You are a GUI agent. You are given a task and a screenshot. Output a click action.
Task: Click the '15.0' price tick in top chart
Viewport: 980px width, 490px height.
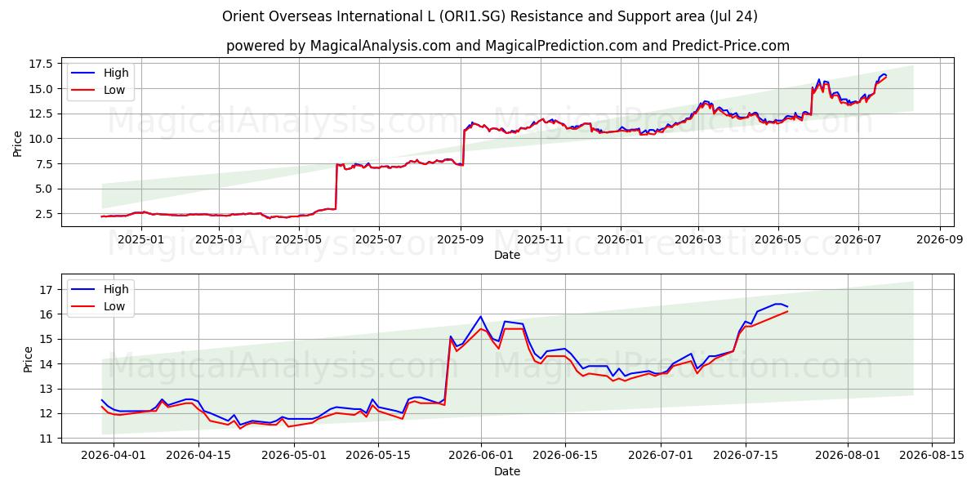[x=42, y=89]
